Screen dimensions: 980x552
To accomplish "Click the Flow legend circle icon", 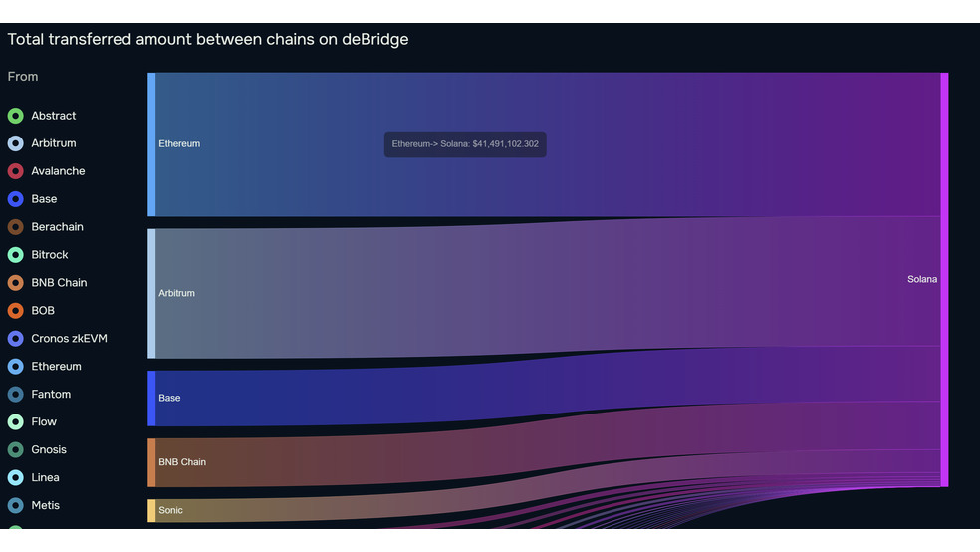I will pyautogui.click(x=16, y=421).
